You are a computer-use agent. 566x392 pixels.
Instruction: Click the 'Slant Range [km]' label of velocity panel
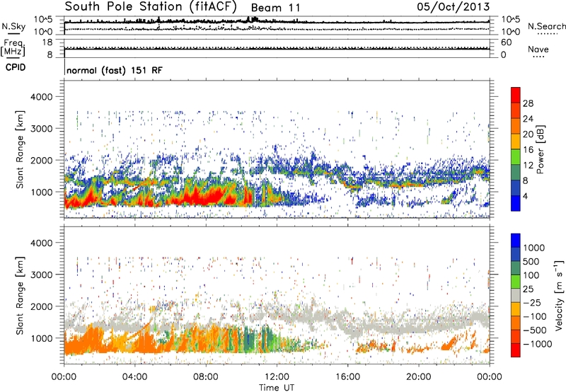click(x=20, y=295)
